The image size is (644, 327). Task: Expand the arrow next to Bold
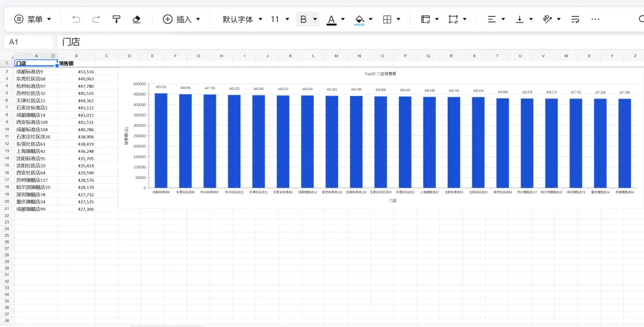[x=315, y=19]
